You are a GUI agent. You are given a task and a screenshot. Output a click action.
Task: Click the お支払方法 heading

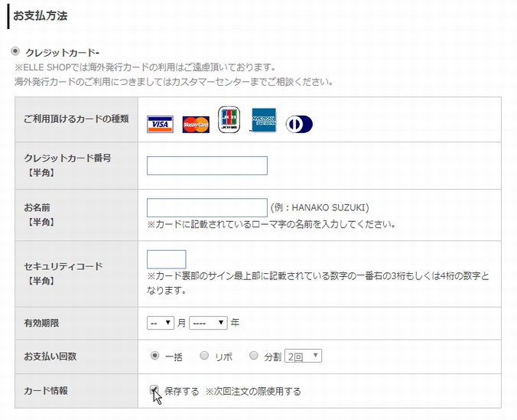point(40,15)
